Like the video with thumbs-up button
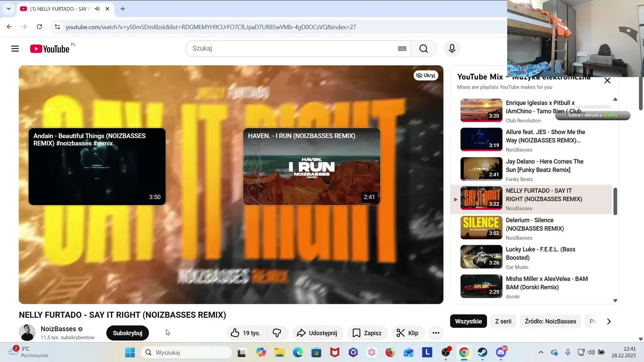 pyautogui.click(x=246, y=333)
